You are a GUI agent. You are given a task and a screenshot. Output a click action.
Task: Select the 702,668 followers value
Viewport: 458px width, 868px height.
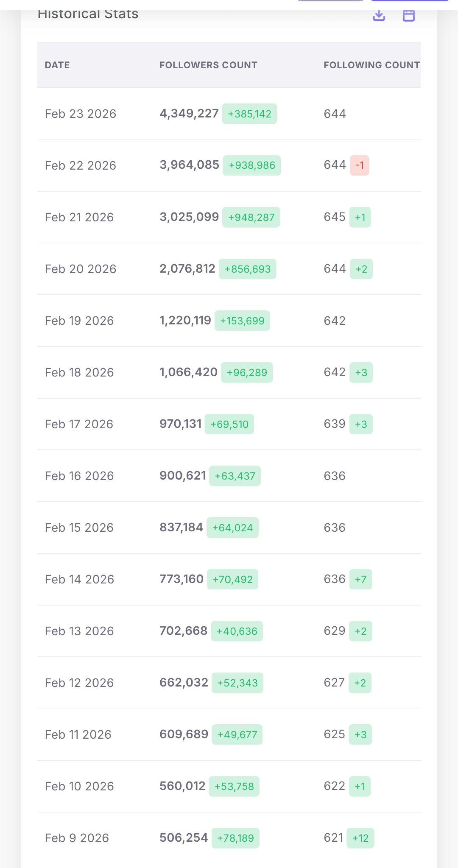183,631
